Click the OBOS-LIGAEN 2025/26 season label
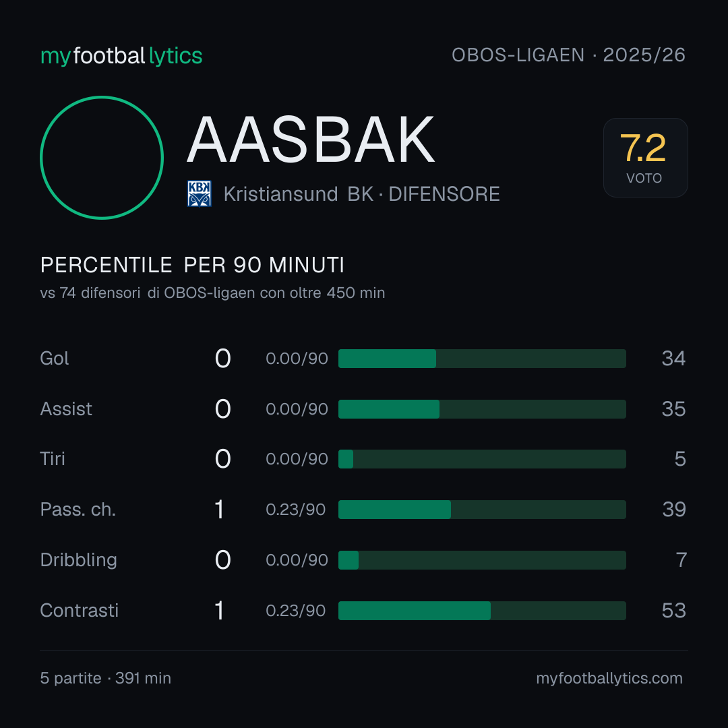Image resolution: width=728 pixels, height=728 pixels. click(568, 55)
